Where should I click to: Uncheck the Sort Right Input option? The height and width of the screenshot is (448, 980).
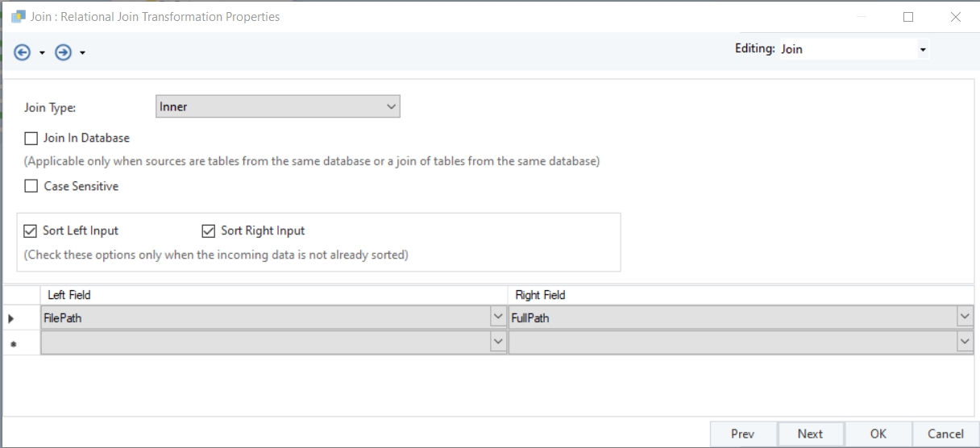coord(209,230)
